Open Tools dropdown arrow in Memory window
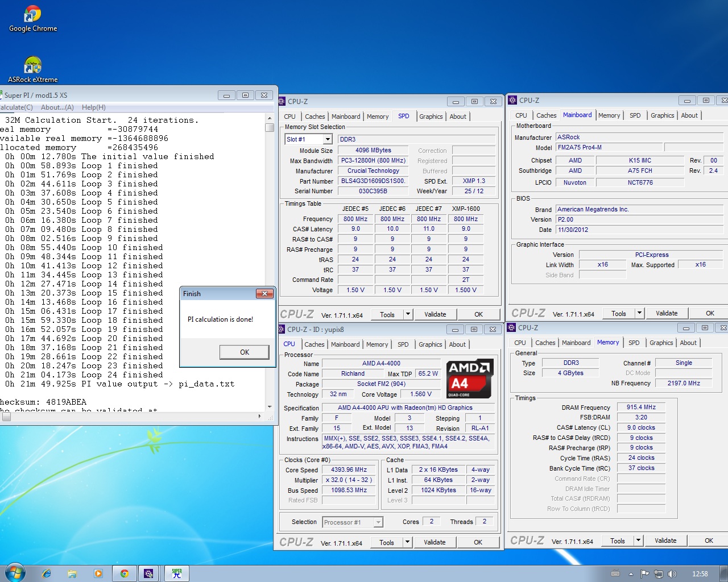The image size is (728, 582). click(638, 541)
